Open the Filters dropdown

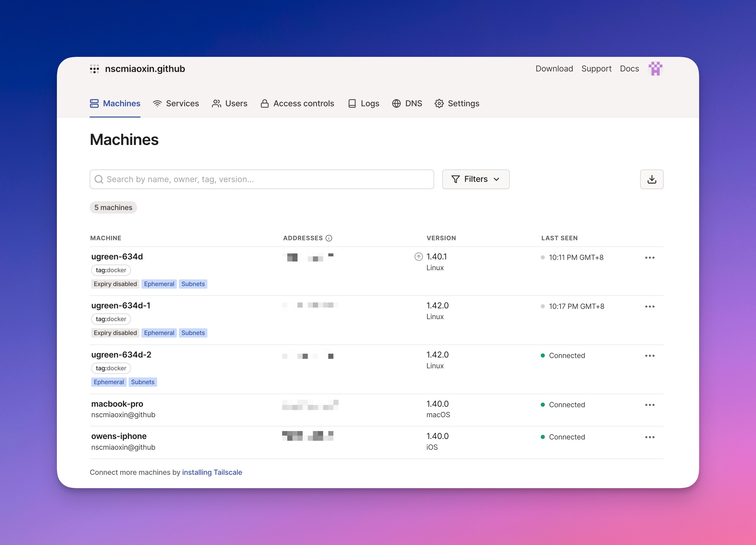tap(475, 179)
